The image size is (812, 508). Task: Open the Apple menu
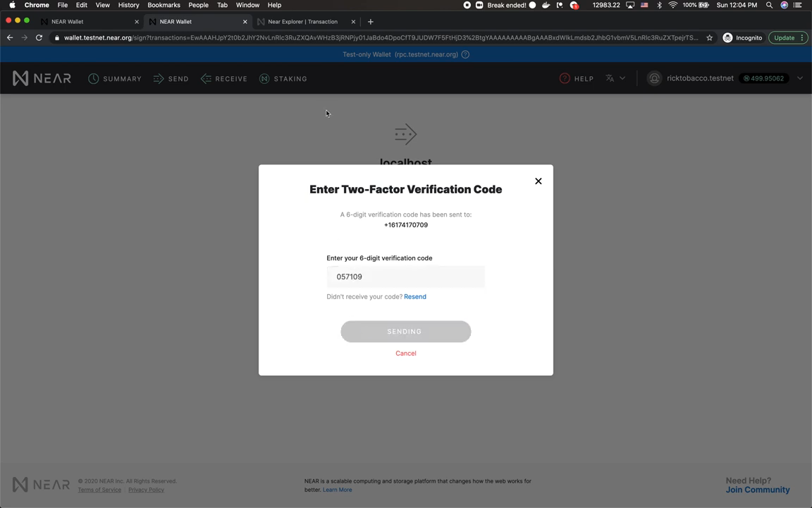pos(12,5)
